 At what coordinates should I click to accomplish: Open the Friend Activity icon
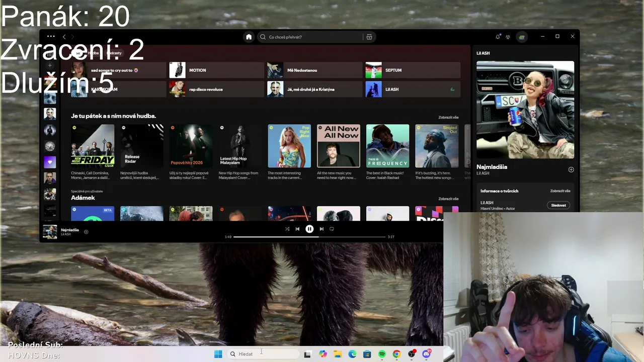click(x=508, y=37)
